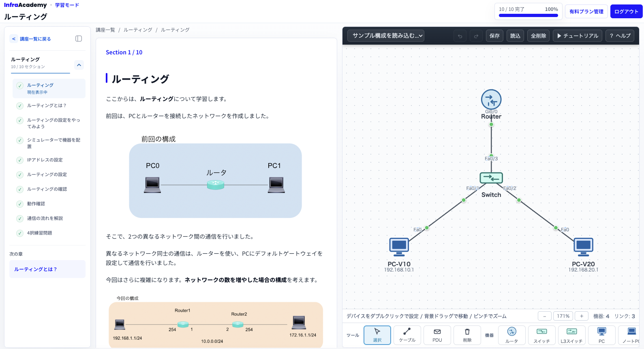Click the 前回の構成 diagram image

point(215,177)
